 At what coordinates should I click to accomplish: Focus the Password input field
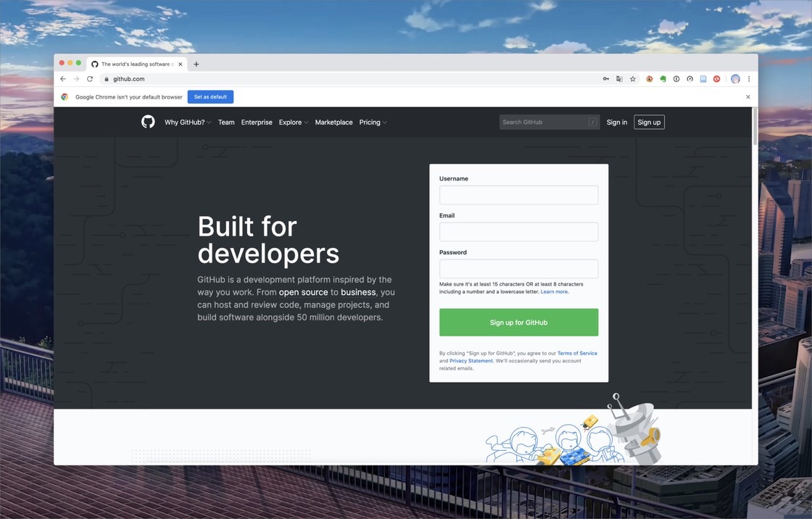pos(518,269)
